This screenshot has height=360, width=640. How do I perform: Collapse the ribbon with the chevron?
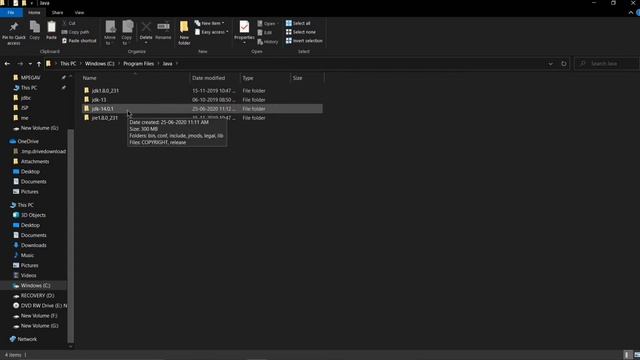click(631, 13)
